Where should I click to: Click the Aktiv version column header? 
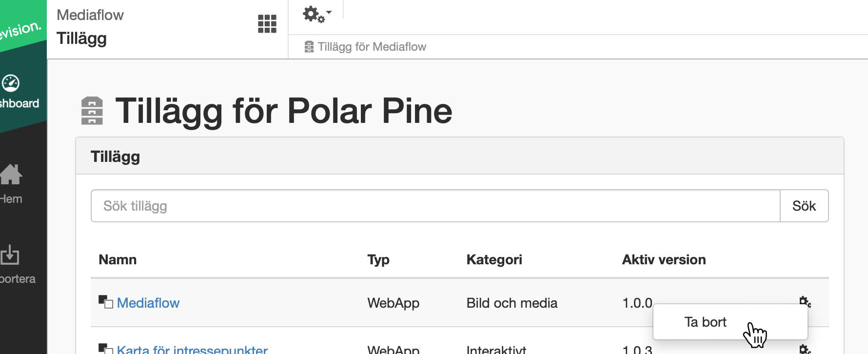664,259
